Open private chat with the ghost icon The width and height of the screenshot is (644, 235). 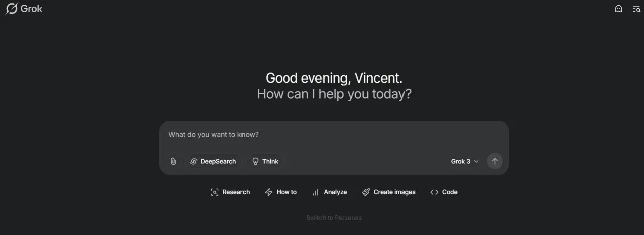(x=619, y=9)
